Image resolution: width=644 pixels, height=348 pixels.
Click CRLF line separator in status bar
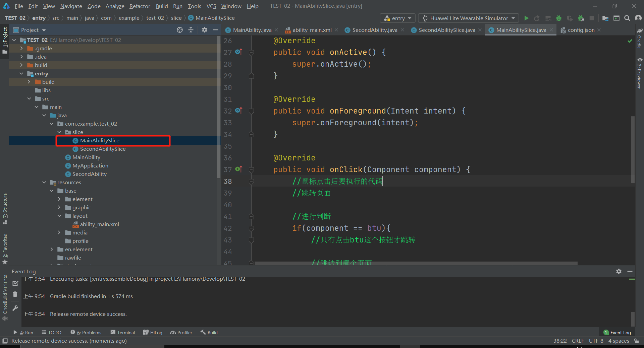pyautogui.click(x=578, y=341)
